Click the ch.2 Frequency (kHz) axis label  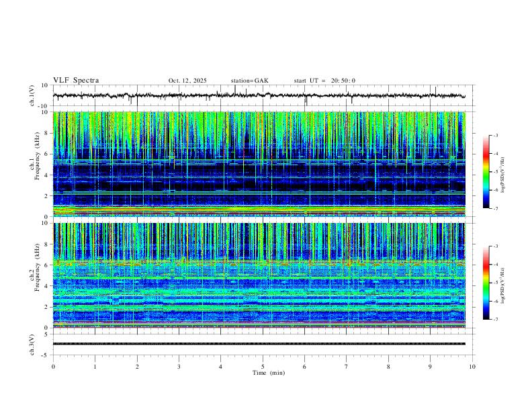point(35,267)
